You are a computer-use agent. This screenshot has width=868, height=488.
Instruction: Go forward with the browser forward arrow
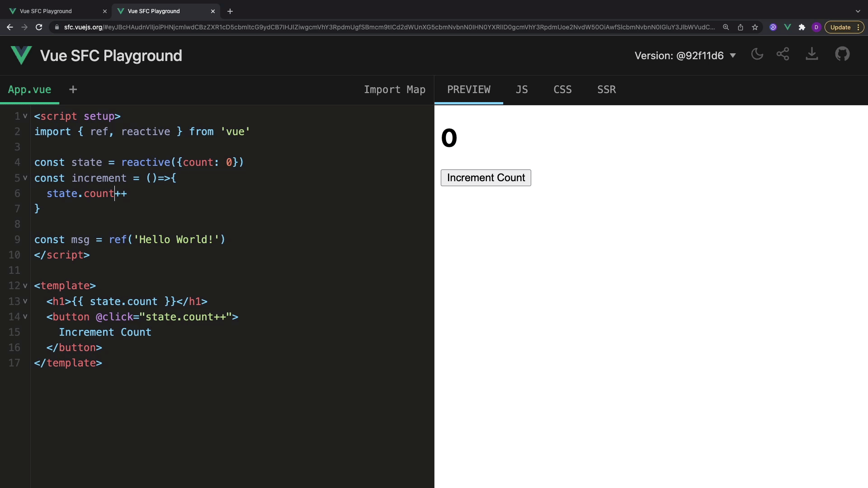point(24,27)
